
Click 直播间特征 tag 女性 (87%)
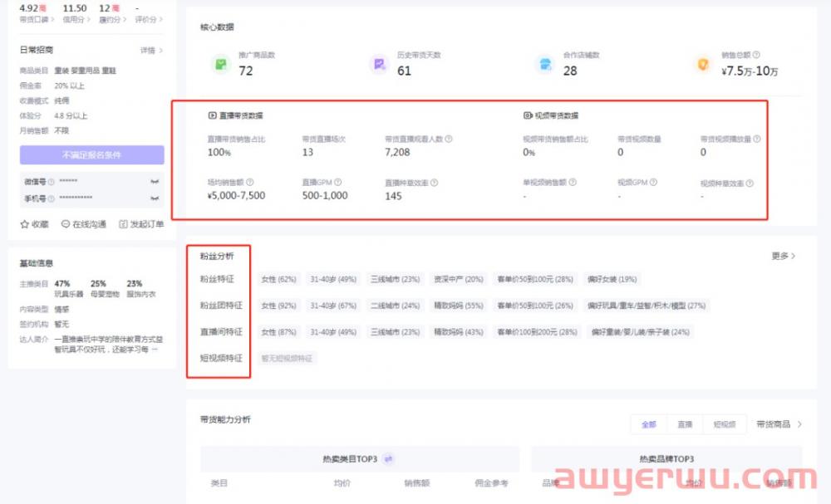278,332
